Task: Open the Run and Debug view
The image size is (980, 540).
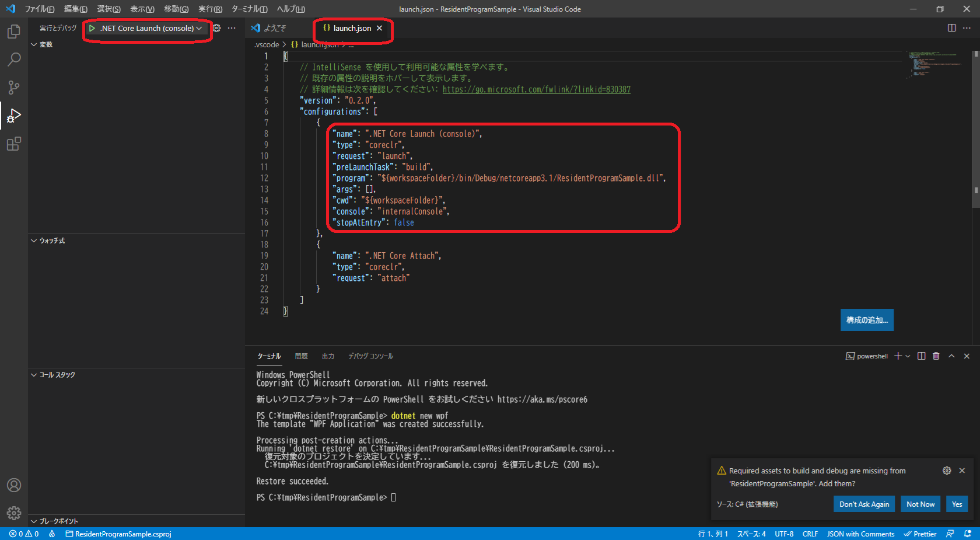Action: coord(14,116)
